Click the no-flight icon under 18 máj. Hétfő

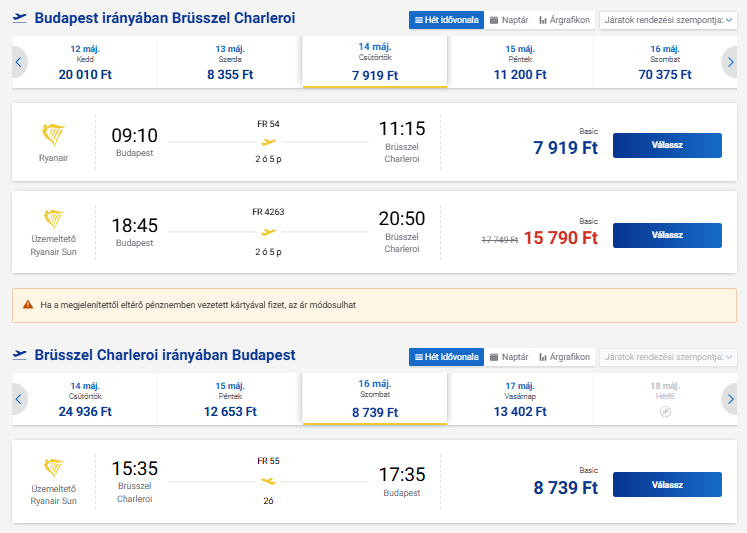pos(665,411)
